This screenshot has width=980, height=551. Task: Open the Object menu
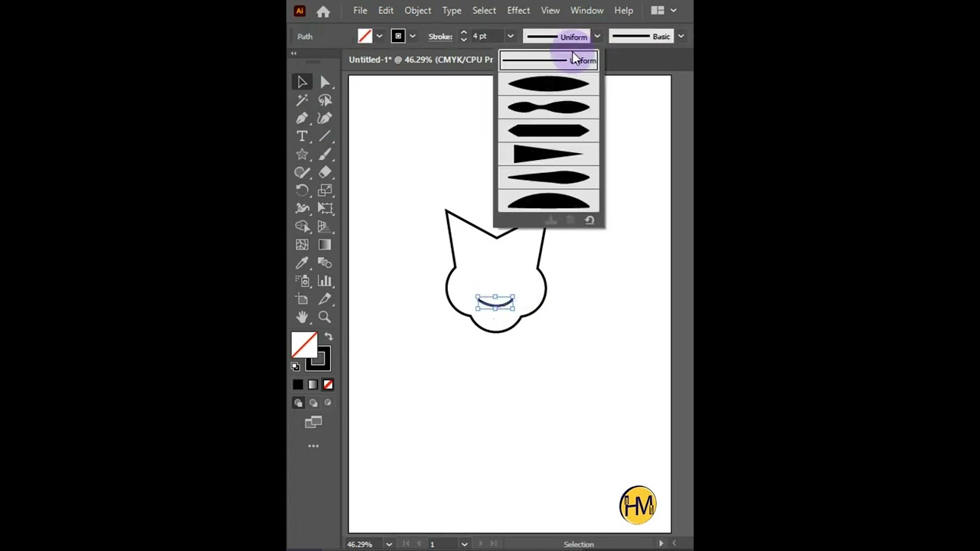417,11
